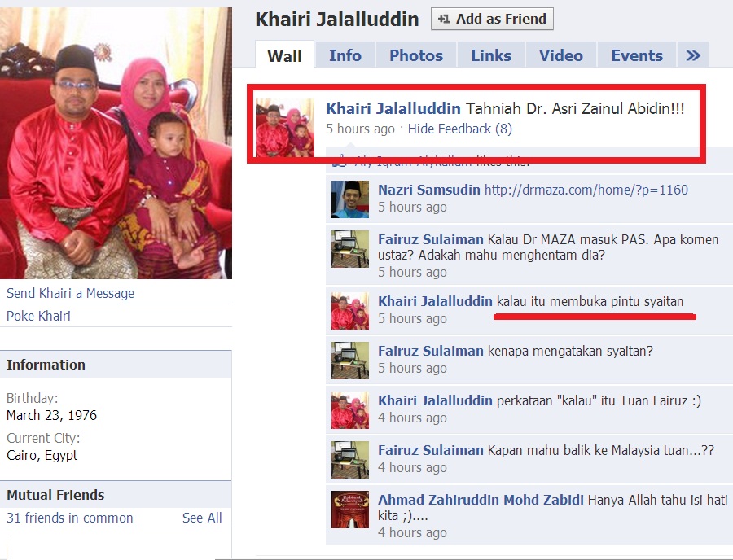
Task: Open the Events tab
Action: click(x=637, y=55)
